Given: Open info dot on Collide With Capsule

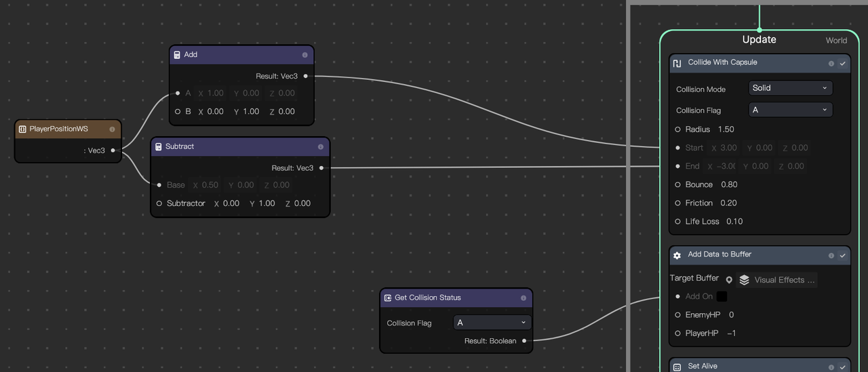Looking at the screenshot, I should tap(831, 64).
